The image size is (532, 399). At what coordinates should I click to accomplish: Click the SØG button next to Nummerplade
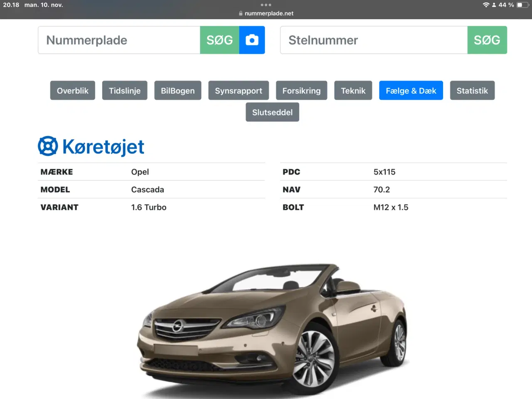[x=219, y=40]
